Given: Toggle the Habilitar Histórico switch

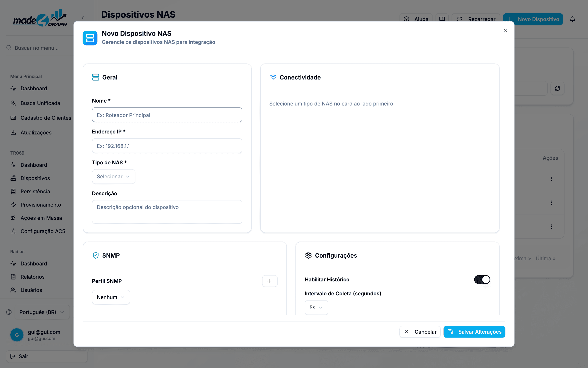Looking at the screenshot, I should click(482, 279).
